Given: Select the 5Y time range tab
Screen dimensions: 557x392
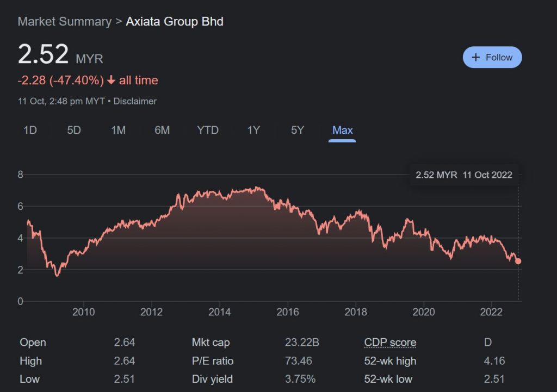Looking at the screenshot, I should (x=298, y=130).
